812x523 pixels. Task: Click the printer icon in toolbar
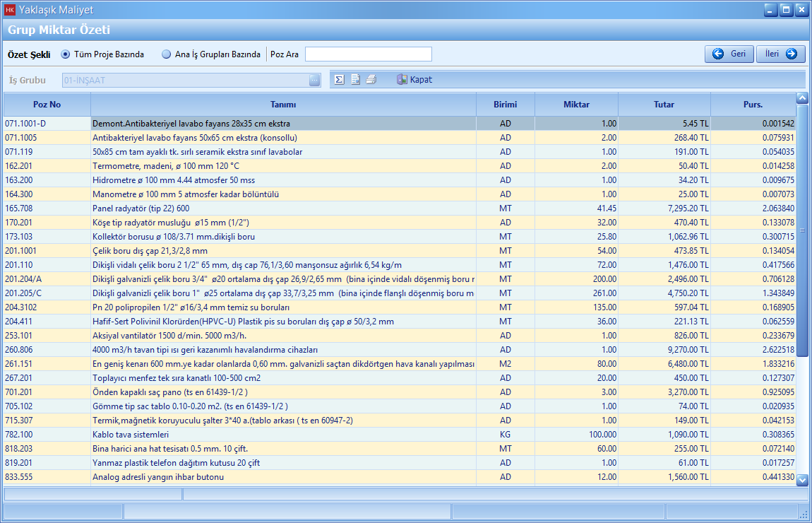[371, 80]
